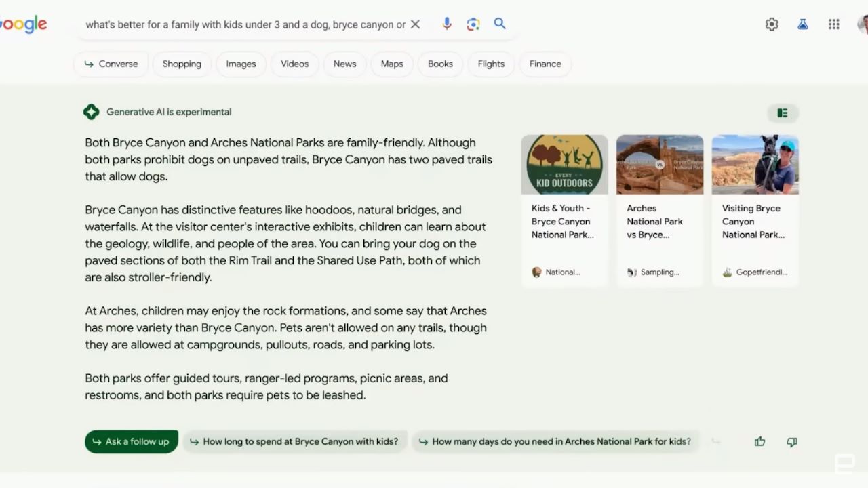This screenshot has width=868, height=488.
Task: Toggle the AI answer layout view
Action: click(x=783, y=113)
